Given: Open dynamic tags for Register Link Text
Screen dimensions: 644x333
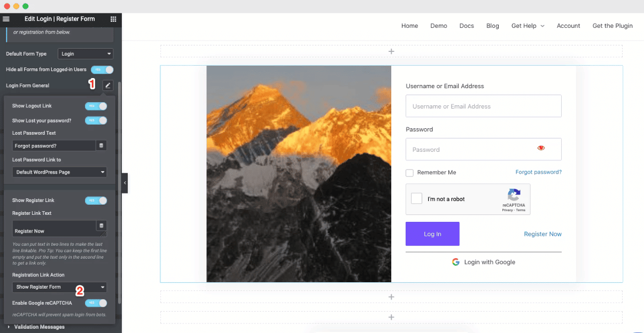Looking at the screenshot, I should pyautogui.click(x=102, y=225).
